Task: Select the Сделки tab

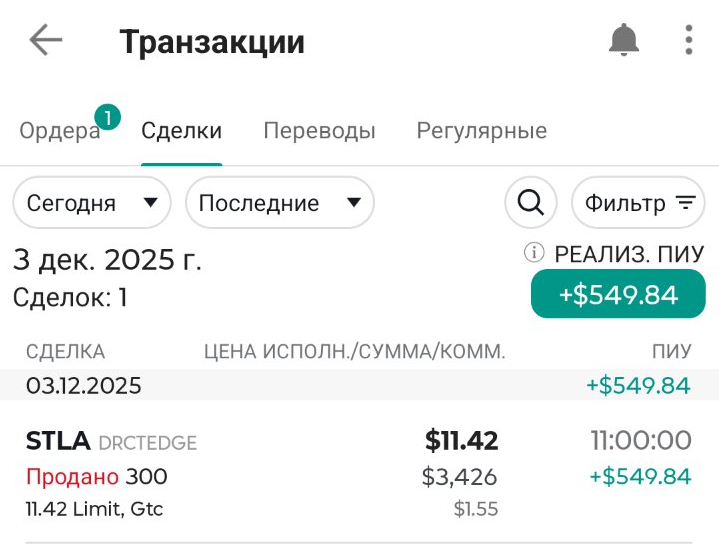Action: point(182,131)
